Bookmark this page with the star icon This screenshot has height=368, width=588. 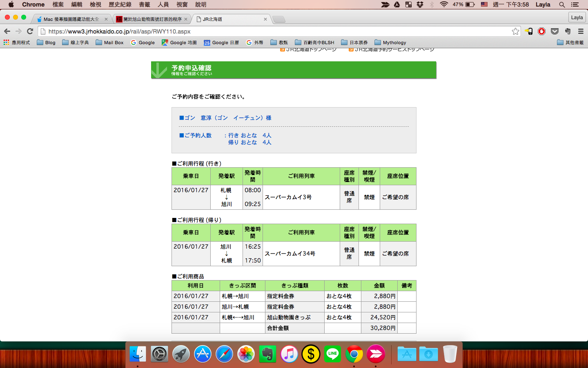[515, 31]
